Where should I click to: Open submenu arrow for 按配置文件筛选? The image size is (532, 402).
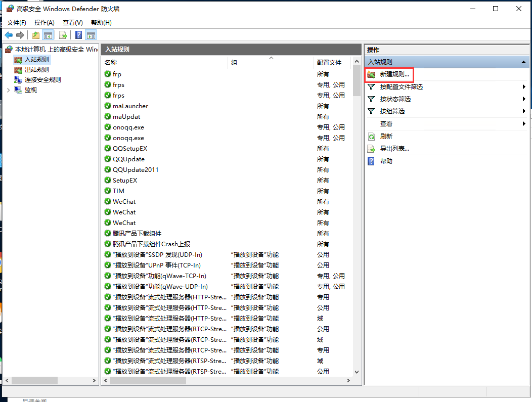[x=524, y=87]
